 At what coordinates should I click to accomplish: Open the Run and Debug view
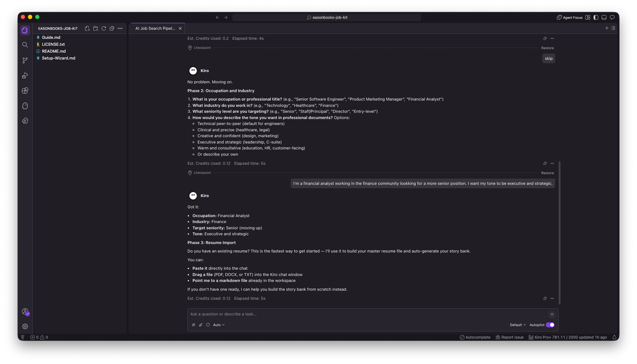coord(25,75)
